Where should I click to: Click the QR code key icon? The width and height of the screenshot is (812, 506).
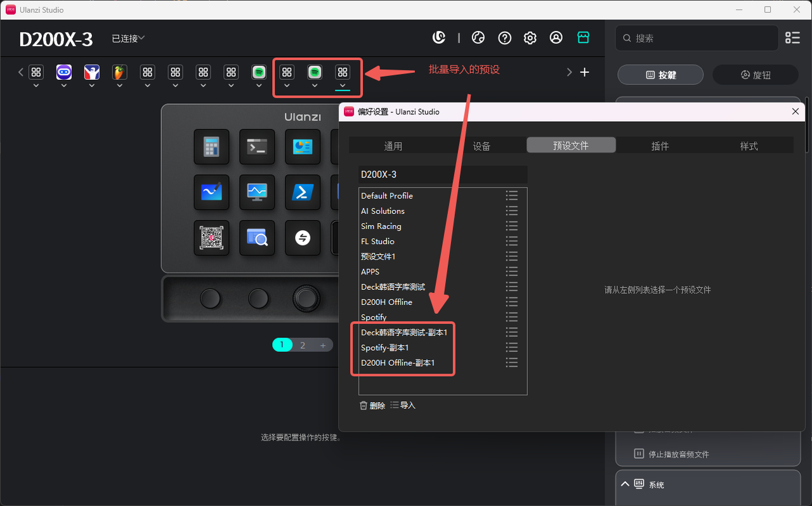pos(211,238)
